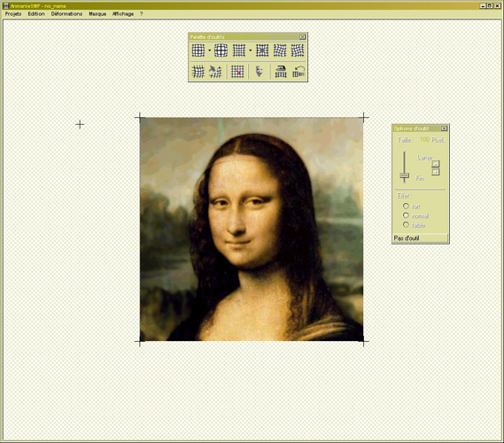The height and width of the screenshot is (443, 504).
Task: Click the Mona Lisa image on the canvas
Action: tap(252, 229)
